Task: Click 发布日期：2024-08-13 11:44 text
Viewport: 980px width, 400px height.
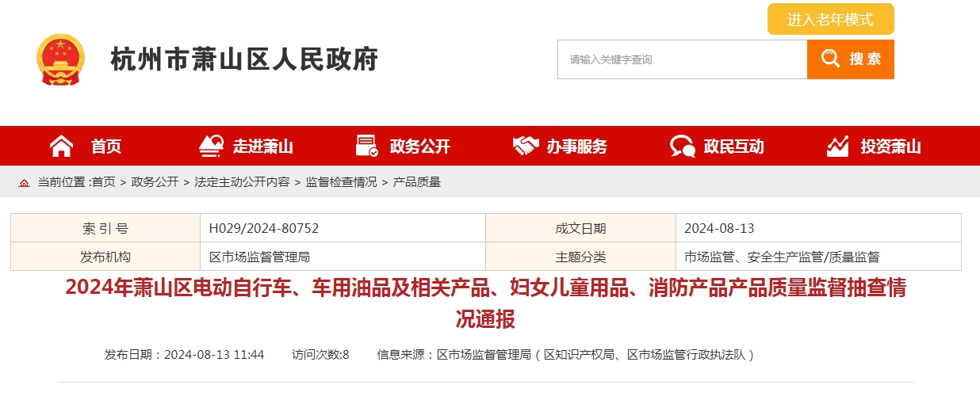Action: pos(184,355)
